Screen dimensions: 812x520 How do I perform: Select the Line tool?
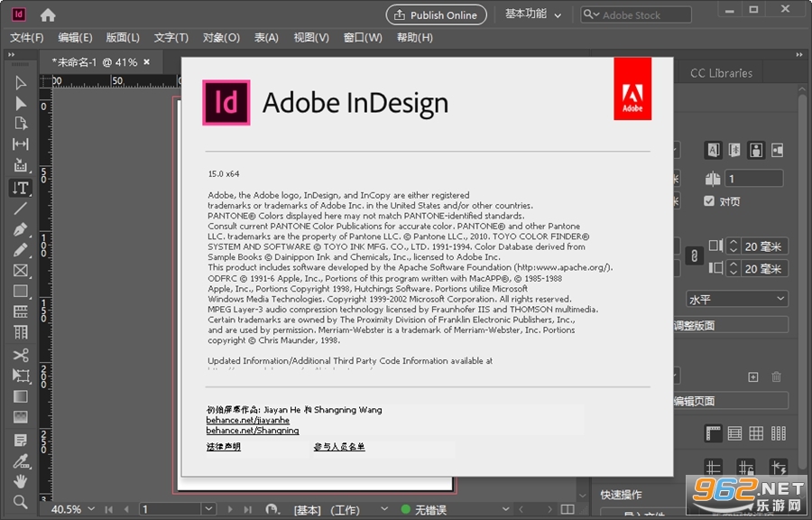click(20, 209)
